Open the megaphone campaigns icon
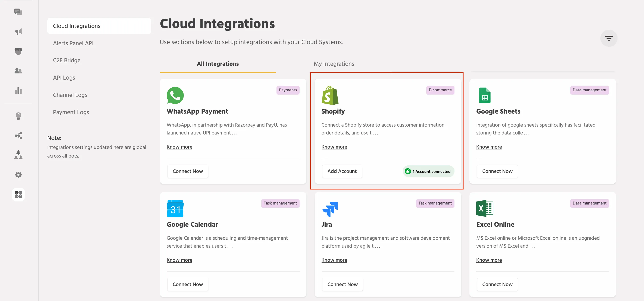 [18, 31]
